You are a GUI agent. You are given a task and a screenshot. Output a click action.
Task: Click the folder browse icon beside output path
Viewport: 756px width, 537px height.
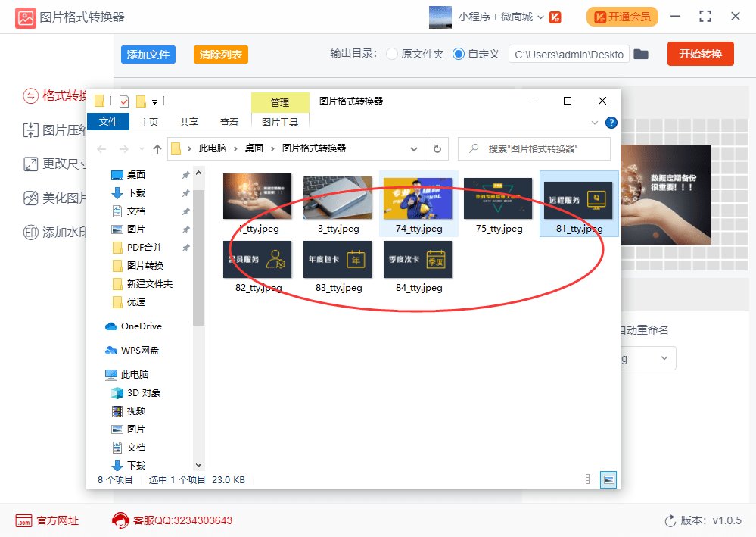click(x=641, y=54)
